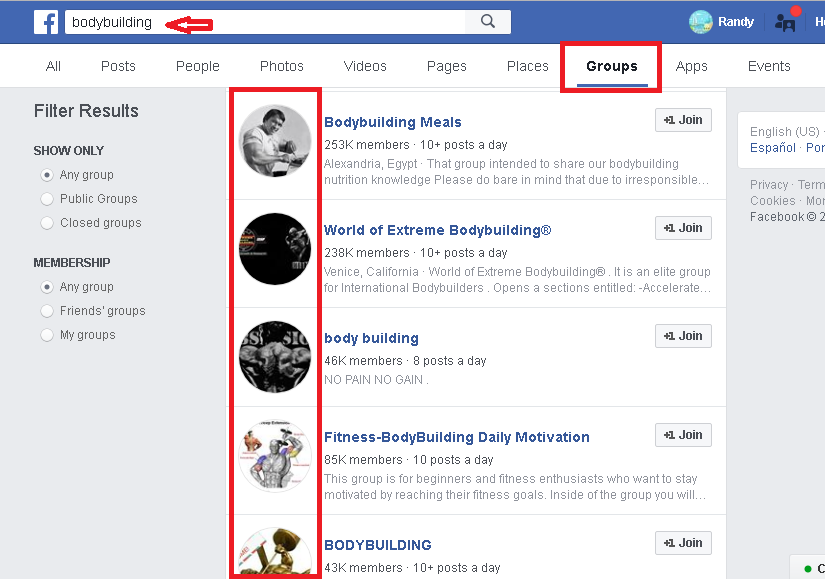Screen dimensions: 825x579
Task: Click the 'NO PAIN NO GAIN' description
Action: click(x=376, y=380)
